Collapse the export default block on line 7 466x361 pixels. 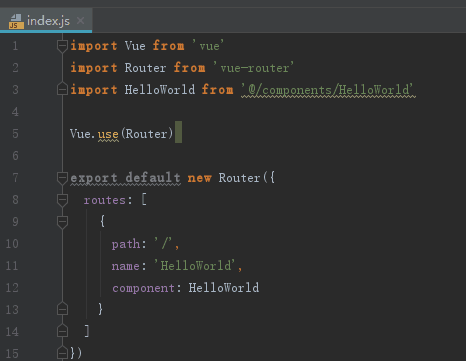click(62, 178)
